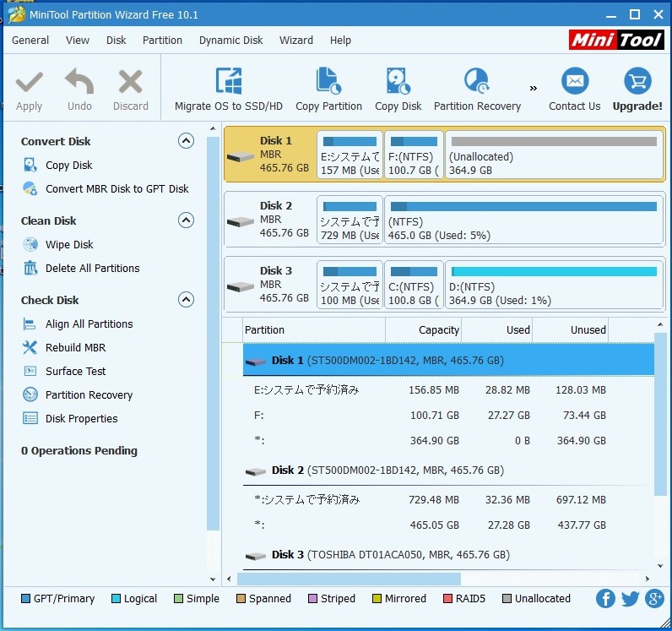Select 729.48 MB system reserved row

(x=448, y=500)
